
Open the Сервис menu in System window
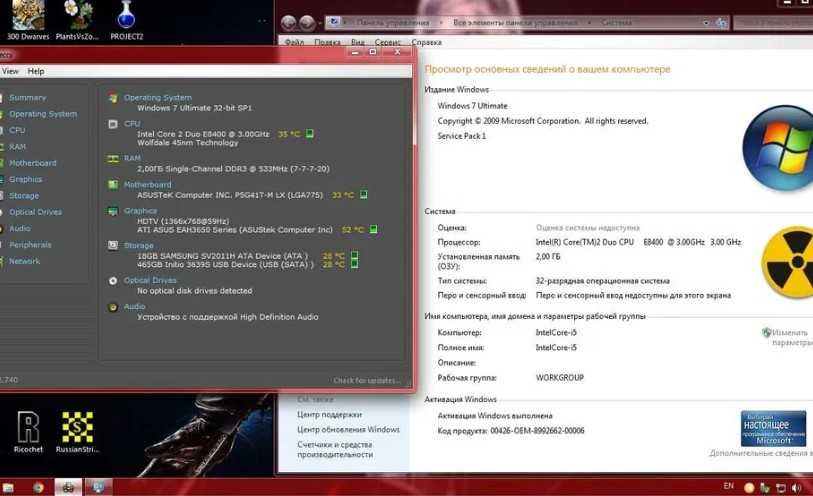tap(387, 42)
